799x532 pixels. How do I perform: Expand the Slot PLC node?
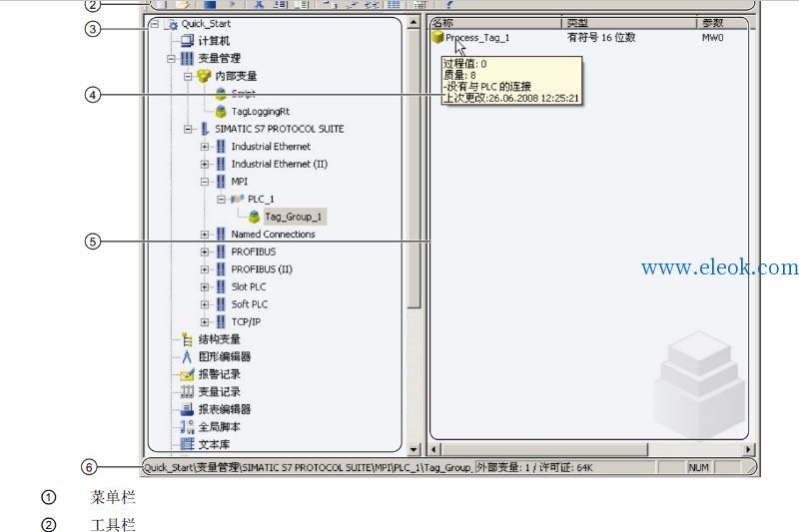tap(205, 287)
